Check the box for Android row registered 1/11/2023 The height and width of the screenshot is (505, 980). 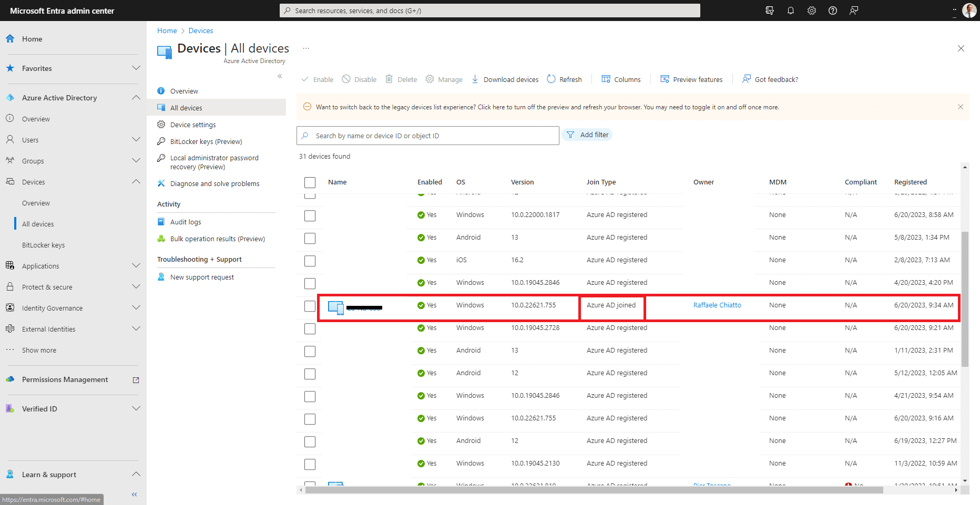point(310,351)
